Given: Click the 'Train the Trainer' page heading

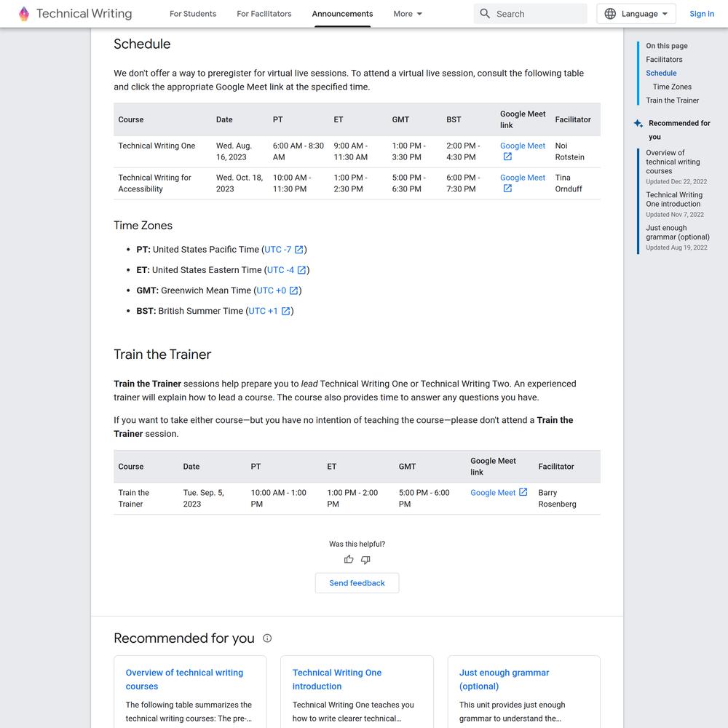Looking at the screenshot, I should click(x=162, y=355).
